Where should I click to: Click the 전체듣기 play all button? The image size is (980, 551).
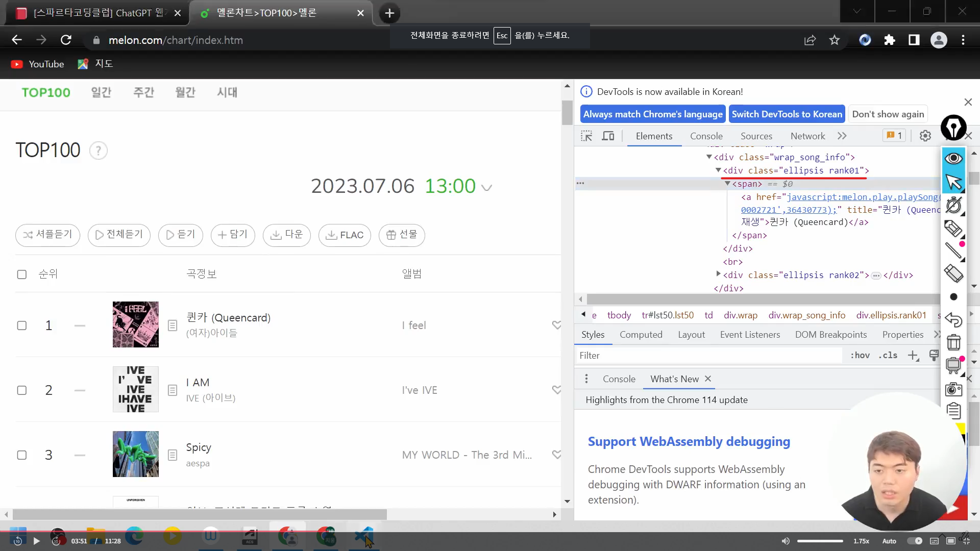click(119, 235)
